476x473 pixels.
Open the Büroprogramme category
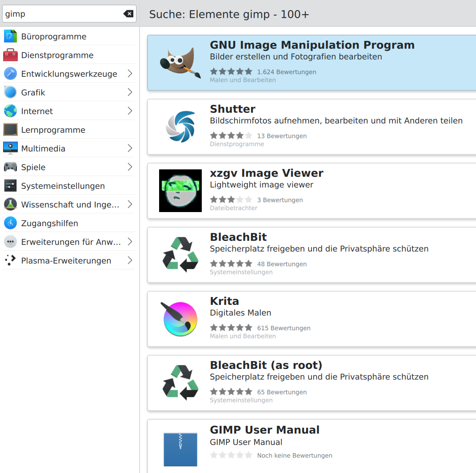pos(69,36)
